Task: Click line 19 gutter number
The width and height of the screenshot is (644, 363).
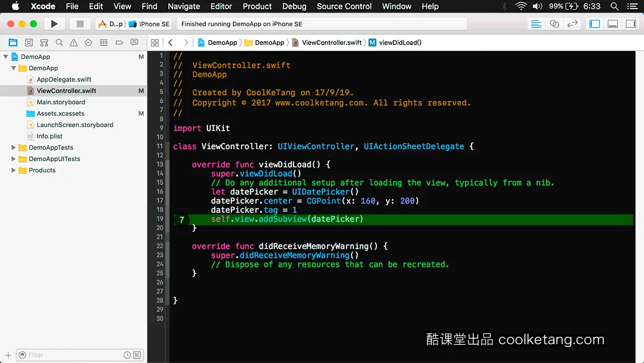Action: (160, 219)
